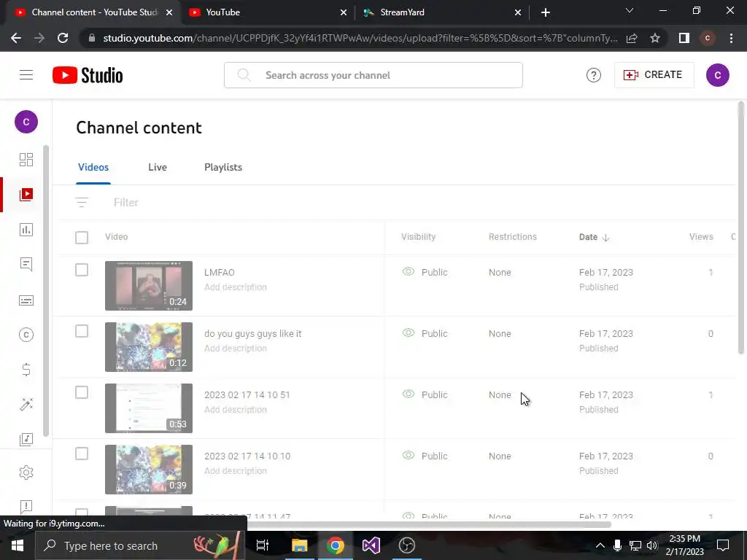Image resolution: width=747 pixels, height=560 pixels.
Task: Click the 2023 02 17 14 10 10 title
Action: coord(247,456)
